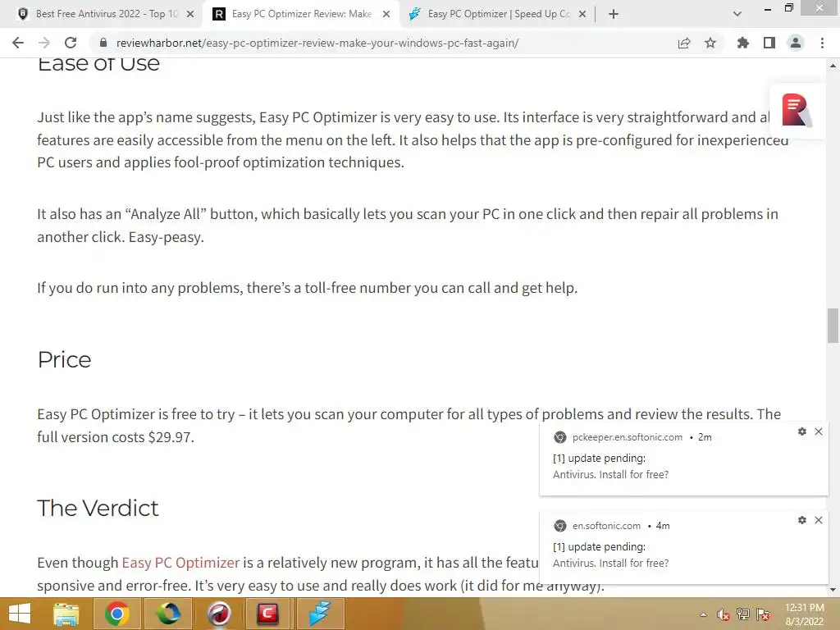Click the browser forward arrow
The width and height of the screenshot is (840, 630).
pos(44,43)
